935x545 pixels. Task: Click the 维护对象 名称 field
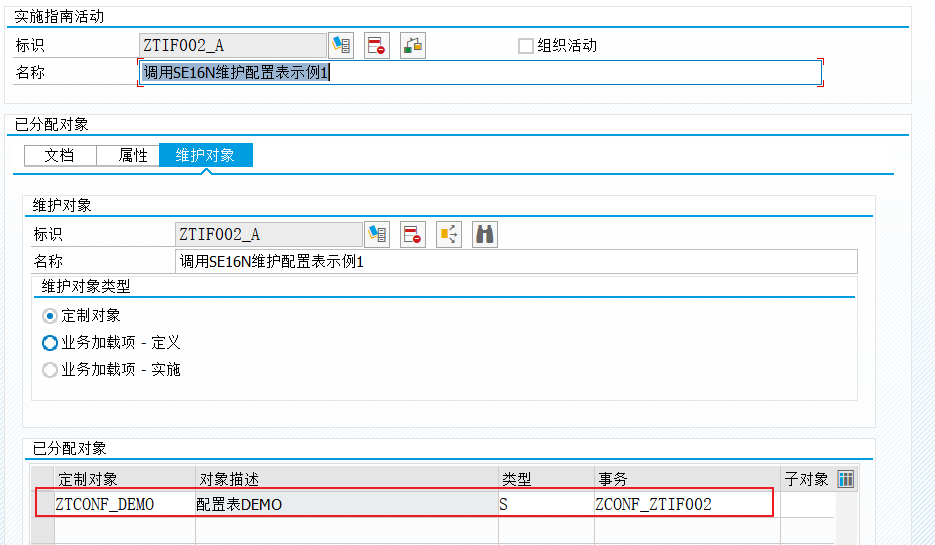click(x=516, y=262)
